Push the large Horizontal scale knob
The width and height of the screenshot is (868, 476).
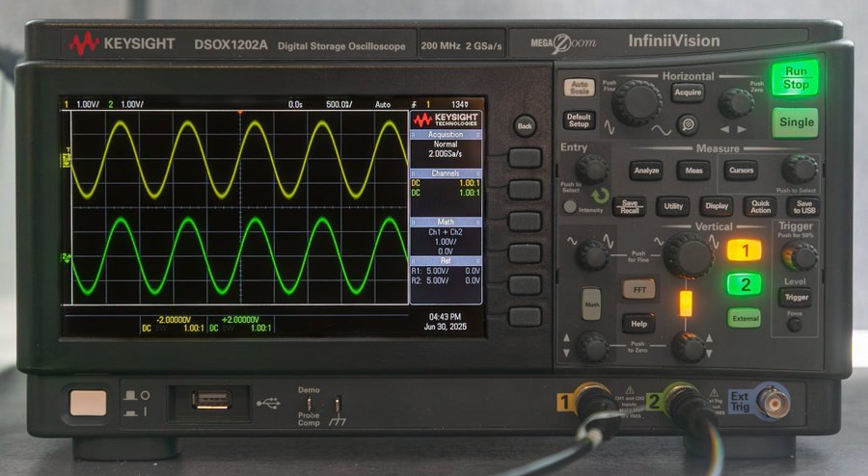pyautogui.click(x=637, y=103)
